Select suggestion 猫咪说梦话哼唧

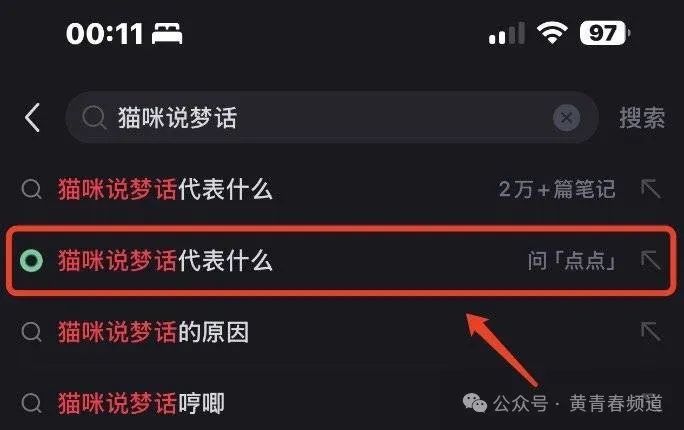click(141, 403)
